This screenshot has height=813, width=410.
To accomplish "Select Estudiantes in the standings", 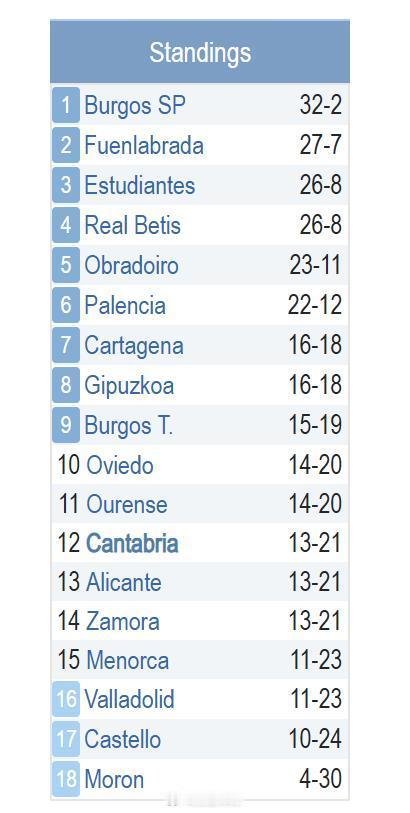I will coord(139,185).
